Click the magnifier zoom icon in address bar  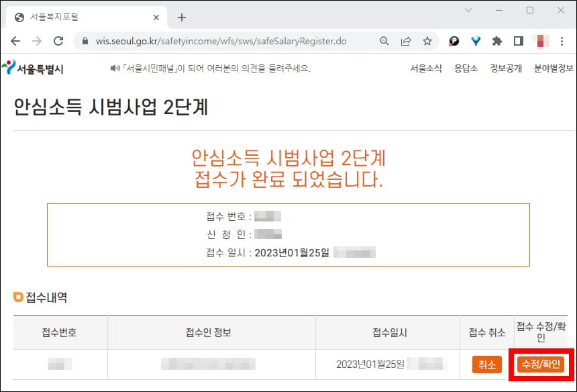pyautogui.click(x=383, y=41)
